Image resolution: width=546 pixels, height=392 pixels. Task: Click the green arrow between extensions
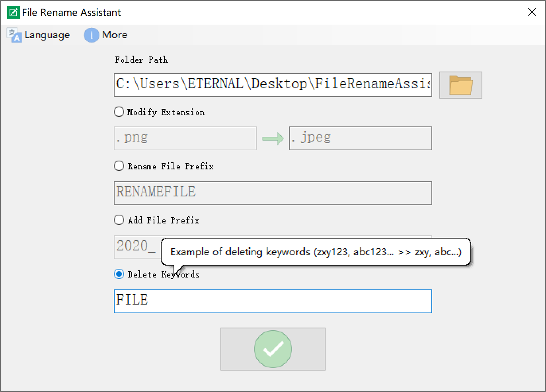(273, 138)
